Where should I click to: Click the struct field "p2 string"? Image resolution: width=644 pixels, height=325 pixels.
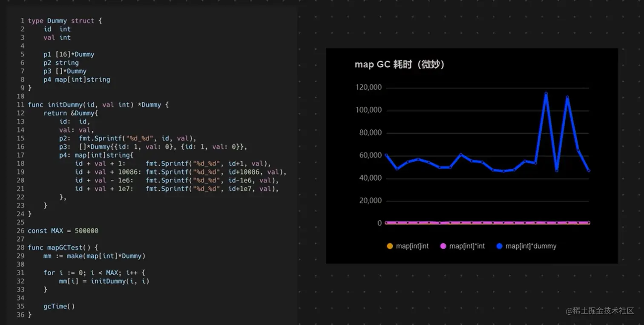click(61, 63)
